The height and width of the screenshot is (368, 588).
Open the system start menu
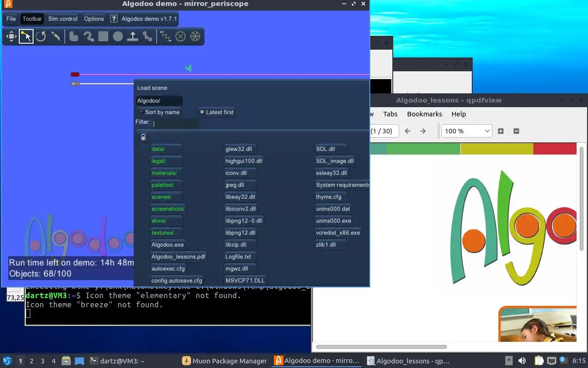coord(7,361)
